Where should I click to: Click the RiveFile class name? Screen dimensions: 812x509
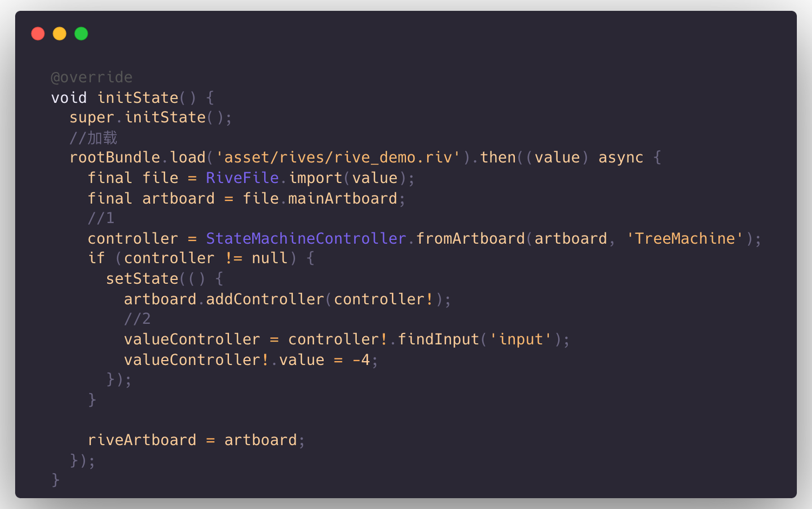242,178
